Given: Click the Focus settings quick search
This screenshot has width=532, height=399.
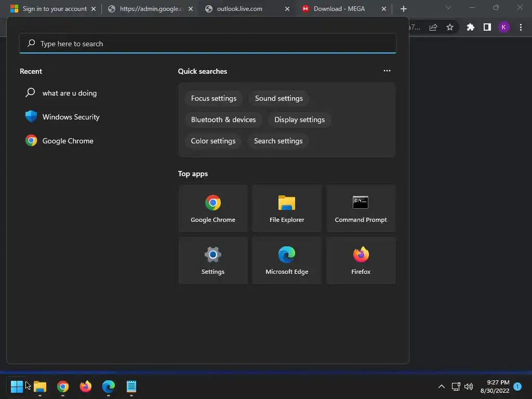Looking at the screenshot, I should [x=214, y=98].
